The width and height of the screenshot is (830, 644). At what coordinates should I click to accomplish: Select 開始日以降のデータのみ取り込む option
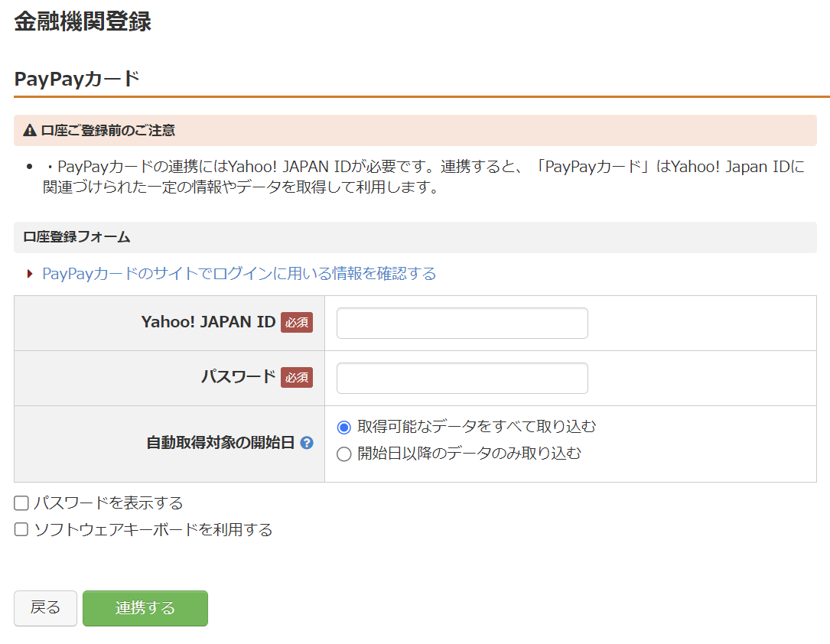pos(343,455)
